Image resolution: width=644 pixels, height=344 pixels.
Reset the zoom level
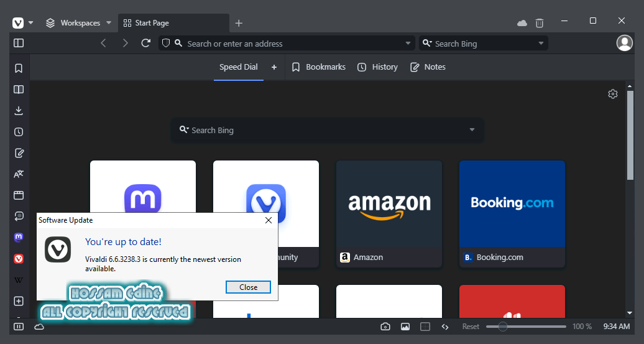point(471,327)
